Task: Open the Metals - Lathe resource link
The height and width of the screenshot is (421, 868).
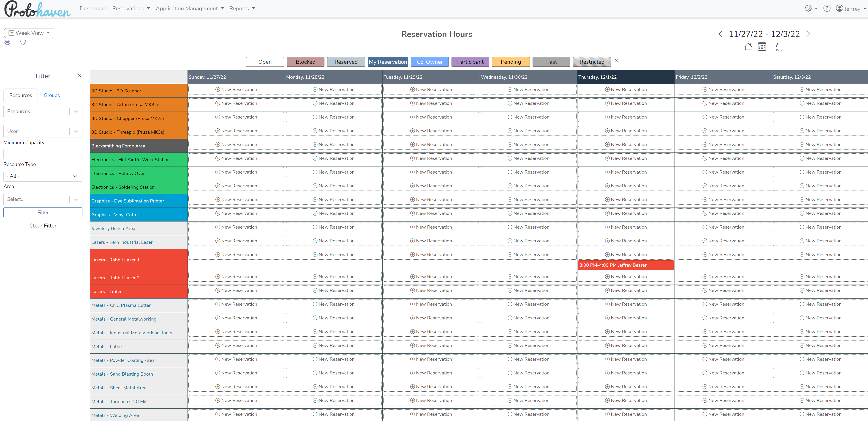Action: tap(106, 346)
